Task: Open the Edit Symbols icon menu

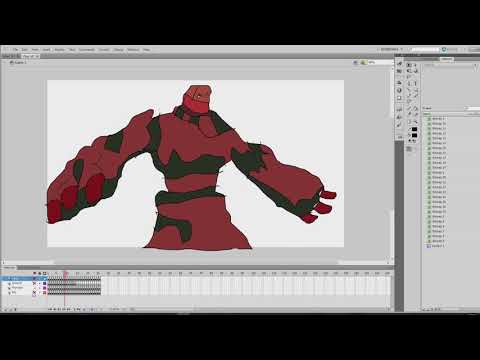Action: [363, 62]
